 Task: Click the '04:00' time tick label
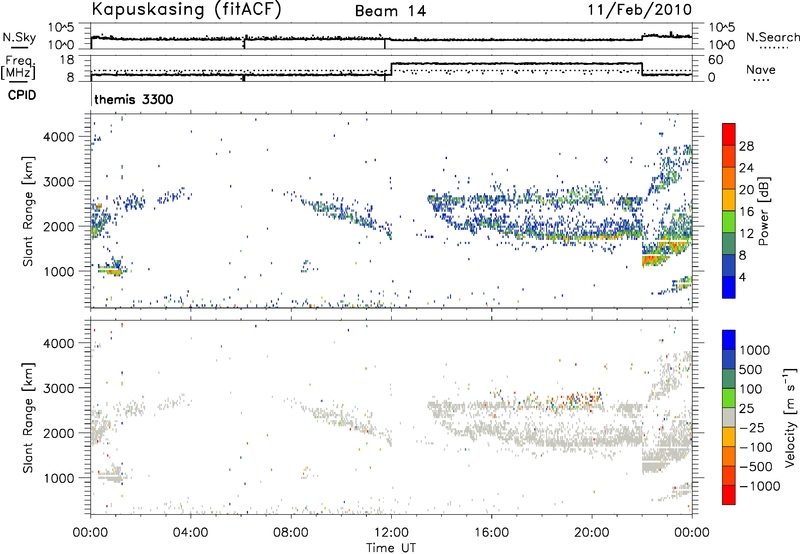(x=190, y=533)
